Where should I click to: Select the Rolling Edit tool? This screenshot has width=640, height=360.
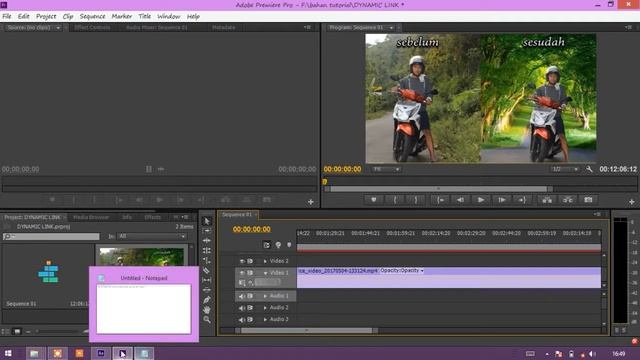click(x=207, y=251)
